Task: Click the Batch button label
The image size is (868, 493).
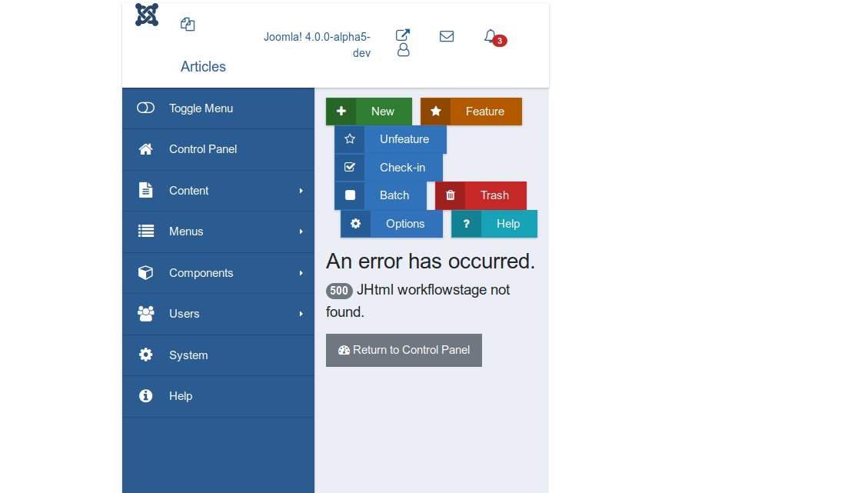Action: [394, 195]
